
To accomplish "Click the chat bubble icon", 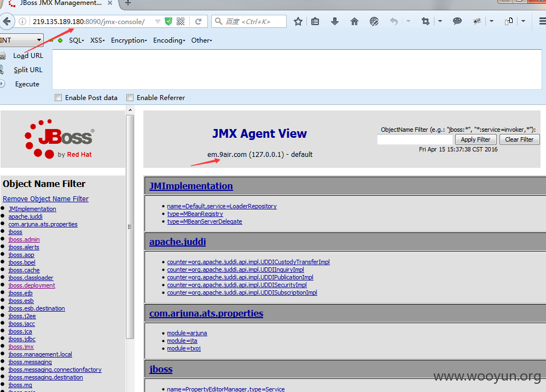I will click(x=457, y=21).
